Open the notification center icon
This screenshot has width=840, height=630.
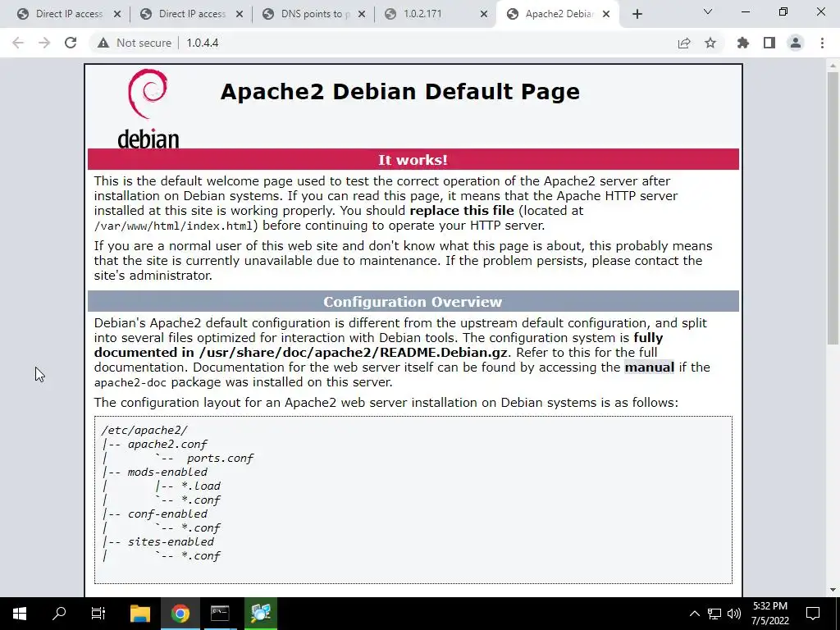(x=813, y=614)
